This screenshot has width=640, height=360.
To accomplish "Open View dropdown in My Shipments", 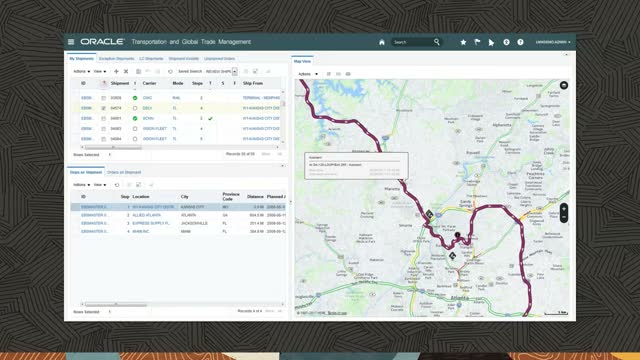I will [x=100, y=71].
